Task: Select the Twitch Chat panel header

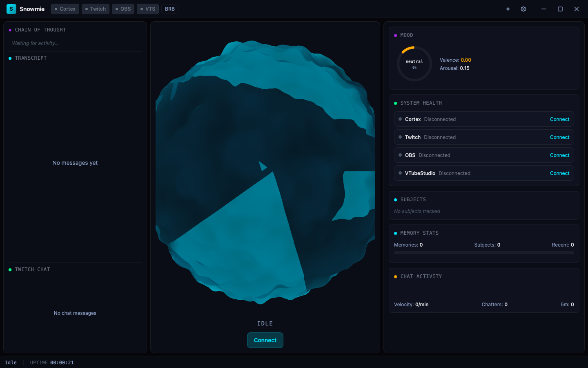Action: tap(32, 269)
